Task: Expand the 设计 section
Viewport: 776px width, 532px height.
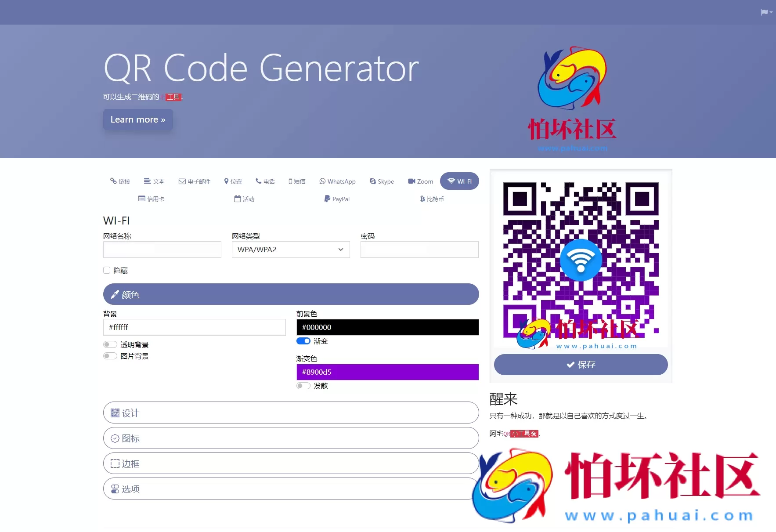Action: tap(291, 413)
